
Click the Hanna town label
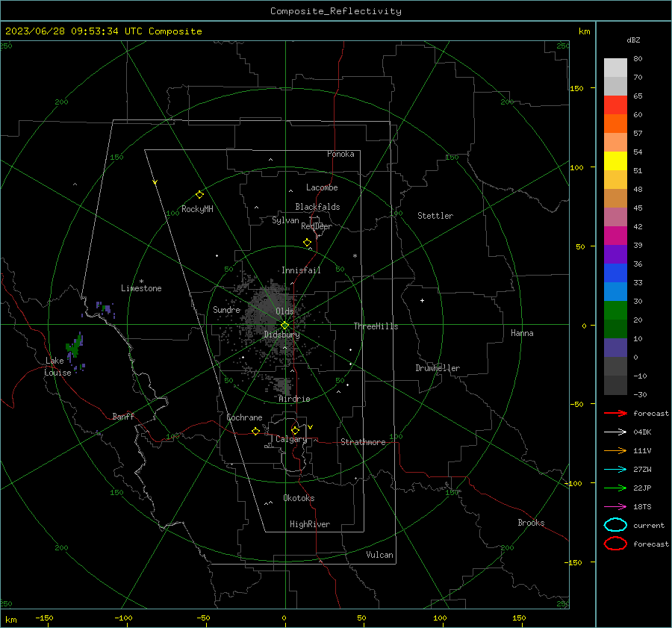click(x=522, y=333)
